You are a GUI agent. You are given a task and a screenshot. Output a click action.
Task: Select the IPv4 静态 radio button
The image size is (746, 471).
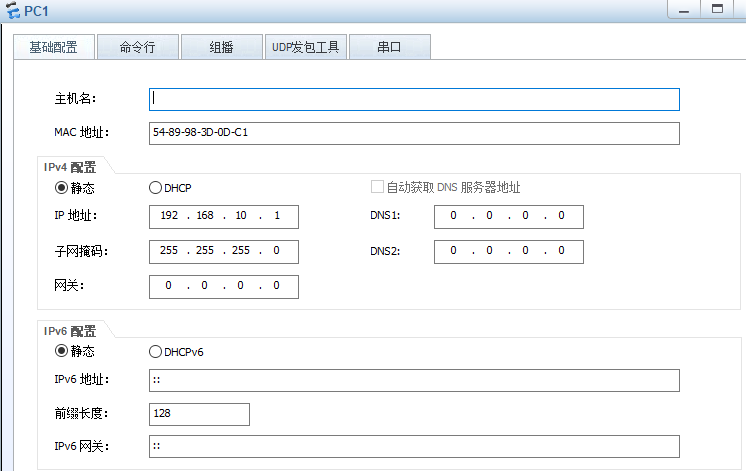point(61,188)
